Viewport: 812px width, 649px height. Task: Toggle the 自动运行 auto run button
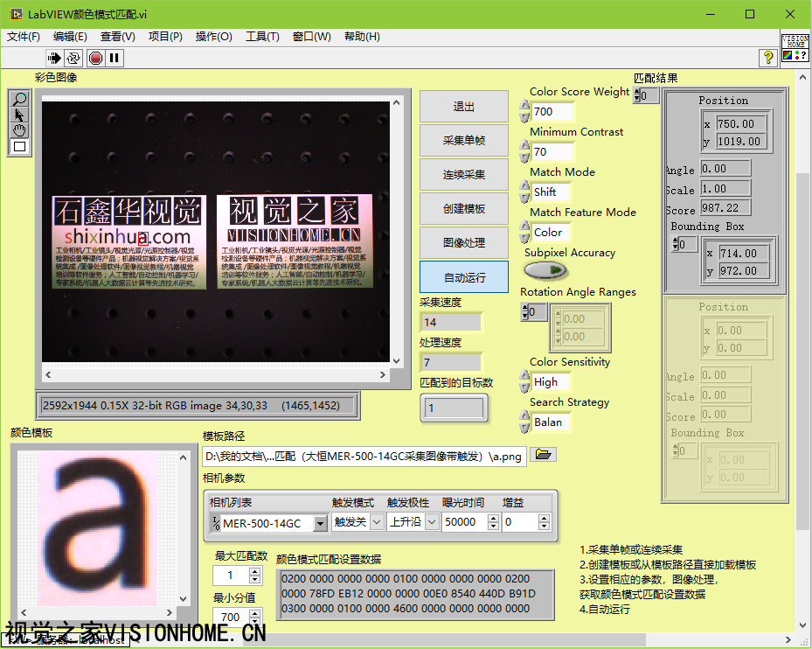coord(463,277)
